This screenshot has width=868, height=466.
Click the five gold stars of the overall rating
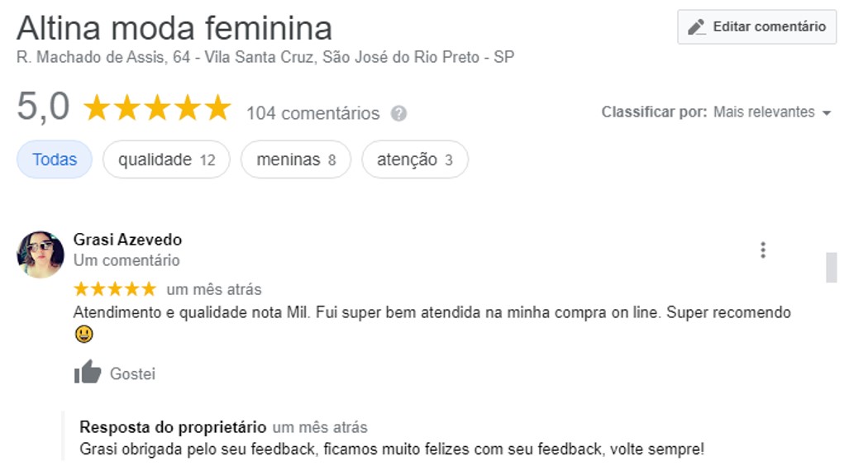157,108
